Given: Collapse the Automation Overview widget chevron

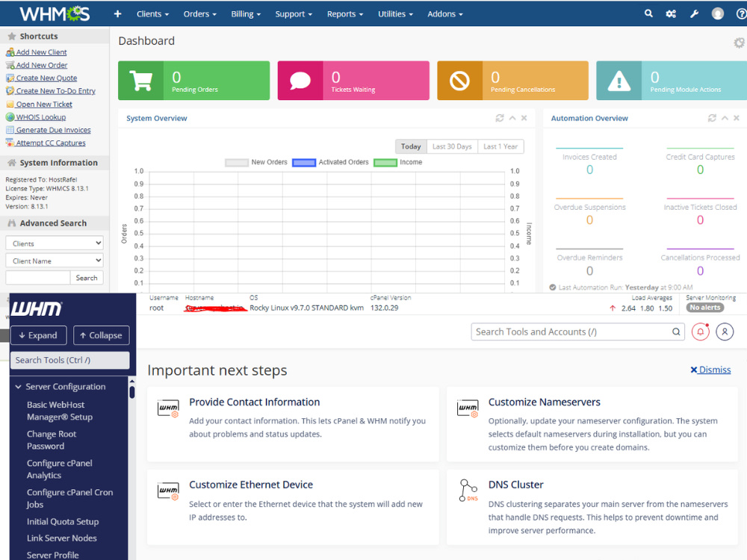Looking at the screenshot, I should 725,118.
